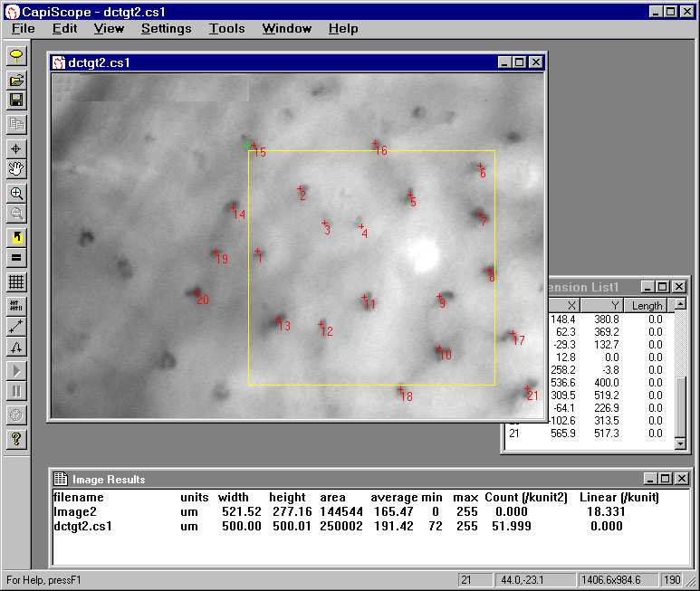Click the yellow capture tool at toolbar top
This screenshot has height=591, width=700.
(16, 56)
